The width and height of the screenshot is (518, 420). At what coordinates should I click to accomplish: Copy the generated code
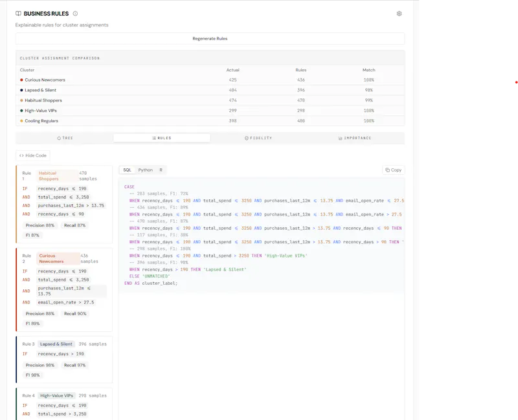[x=394, y=170]
